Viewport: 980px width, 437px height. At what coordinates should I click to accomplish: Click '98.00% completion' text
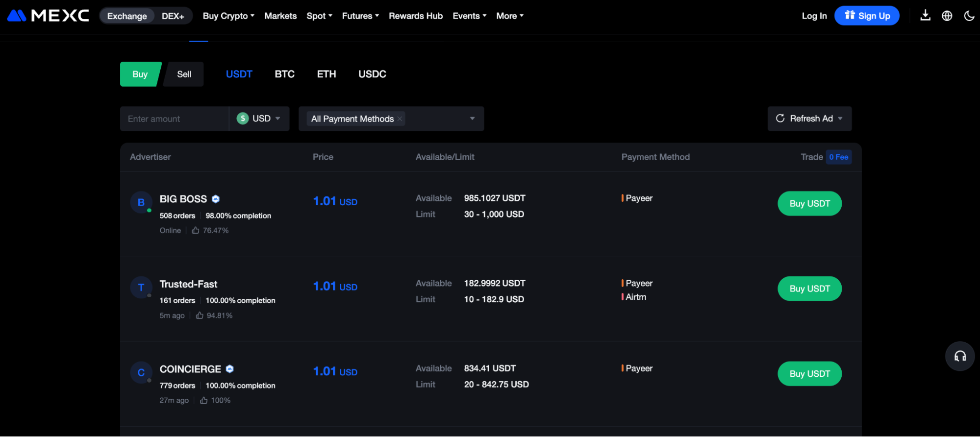click(238, 216)
